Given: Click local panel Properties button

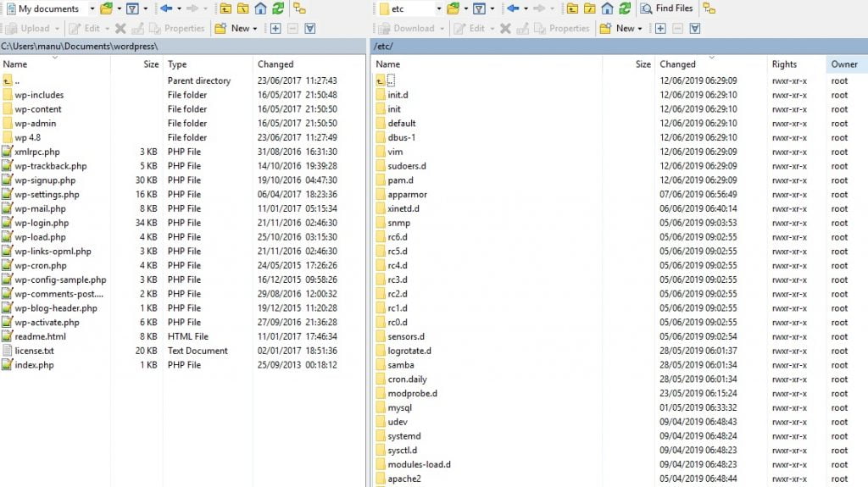Looking at the screenshot, I should [178, 28].
